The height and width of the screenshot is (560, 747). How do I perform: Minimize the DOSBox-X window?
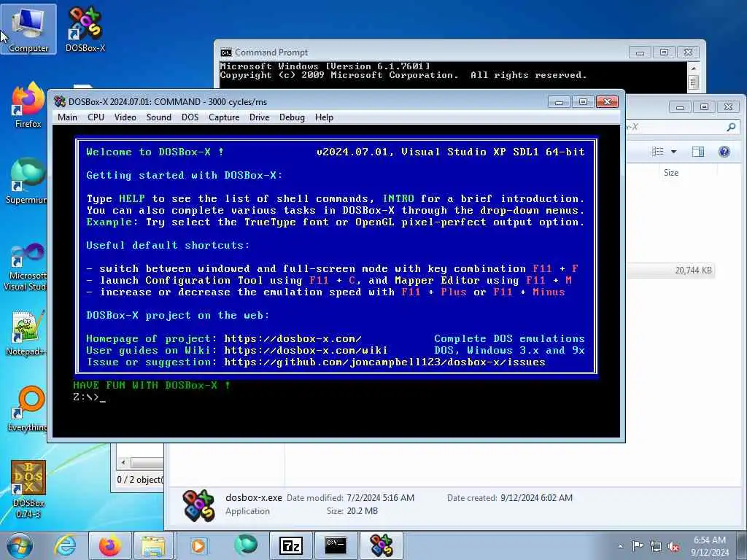click(559, 102)
